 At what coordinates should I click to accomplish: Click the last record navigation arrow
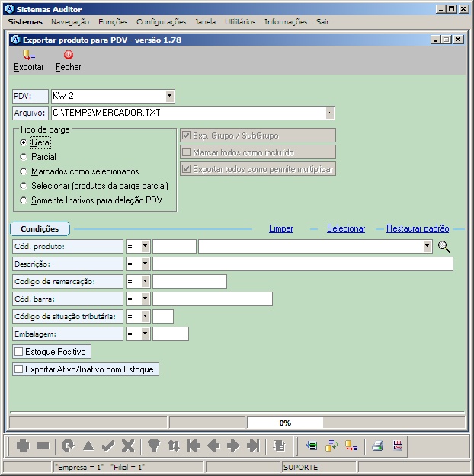pos(253,446)
